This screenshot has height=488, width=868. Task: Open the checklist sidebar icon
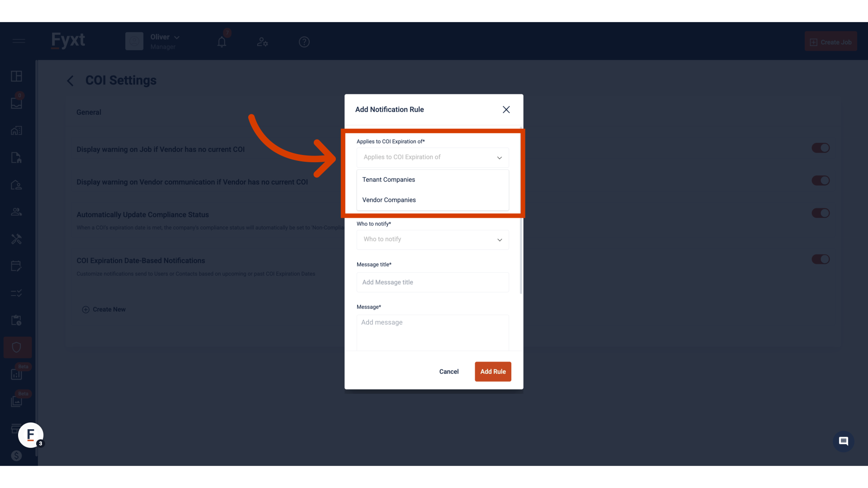click(17, 293)
